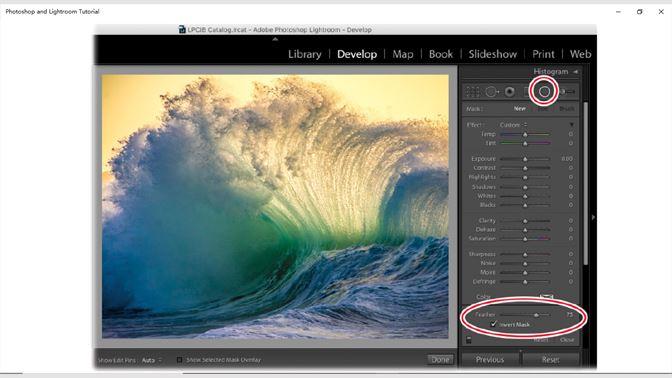
Task: Collapse the Histogram panel triangle
Action: [576, 72]
